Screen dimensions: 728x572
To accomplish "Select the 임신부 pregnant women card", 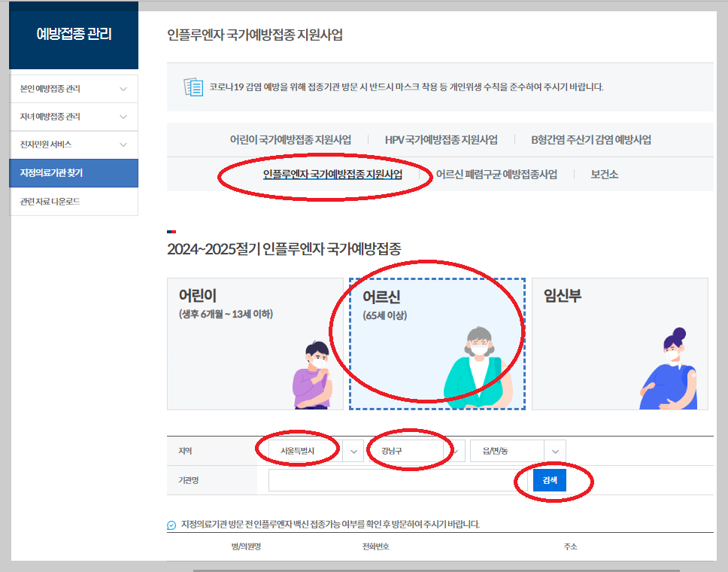I will 619,342.
